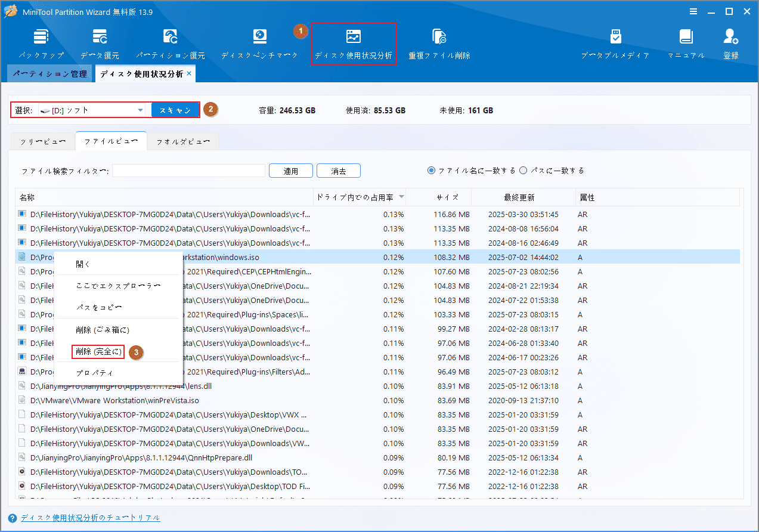This screenshot has width=759, height=532.
Task: Click file icon of windows.iso row
Action: [23, 257]
